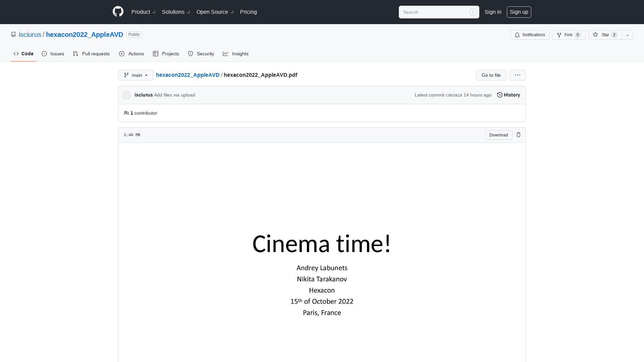Click the Notifications bell icon
This screenshot has width=644, height=362.
(517, 35)
